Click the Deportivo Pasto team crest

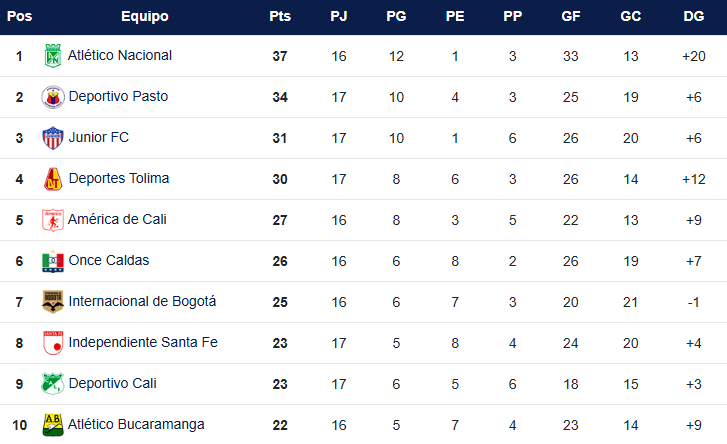52,97
